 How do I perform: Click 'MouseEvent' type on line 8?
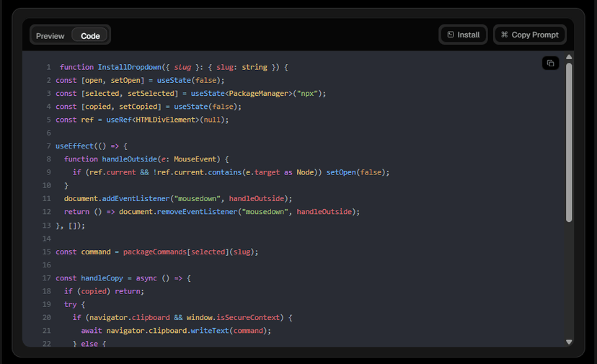click(x=195, y=159)
